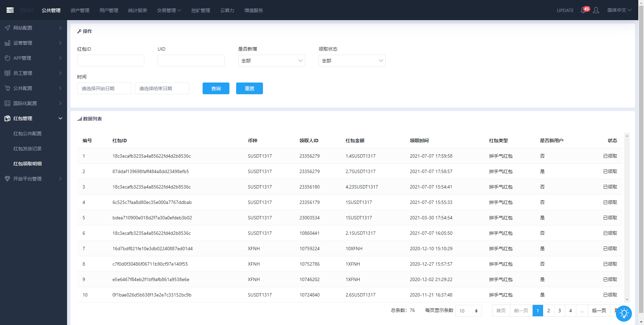The width and height of the screenshot is (644, 325).
Task: Expand 运营管理 sidebar chevron
Action: tap(60, 43)
